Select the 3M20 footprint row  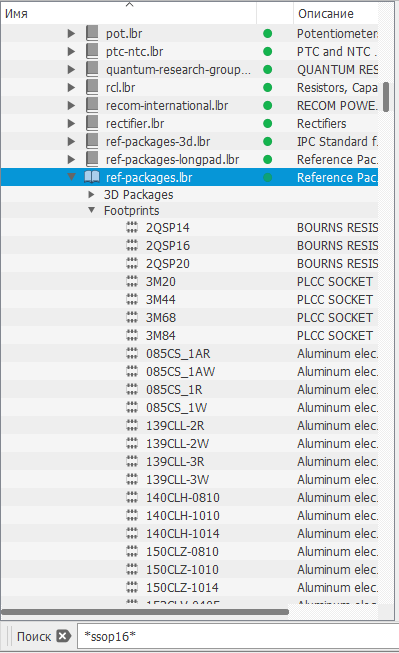point(190,282)
